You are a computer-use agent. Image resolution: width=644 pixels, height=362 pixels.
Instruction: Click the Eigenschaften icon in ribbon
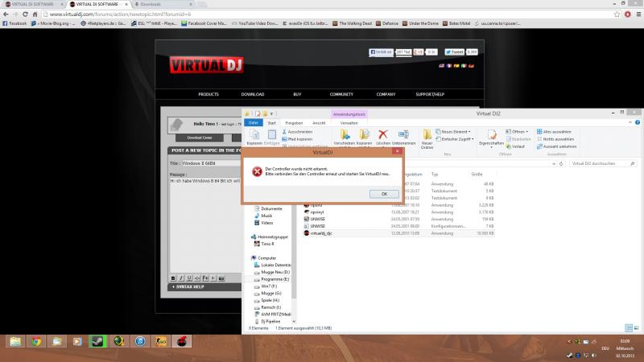pos(491,138)
